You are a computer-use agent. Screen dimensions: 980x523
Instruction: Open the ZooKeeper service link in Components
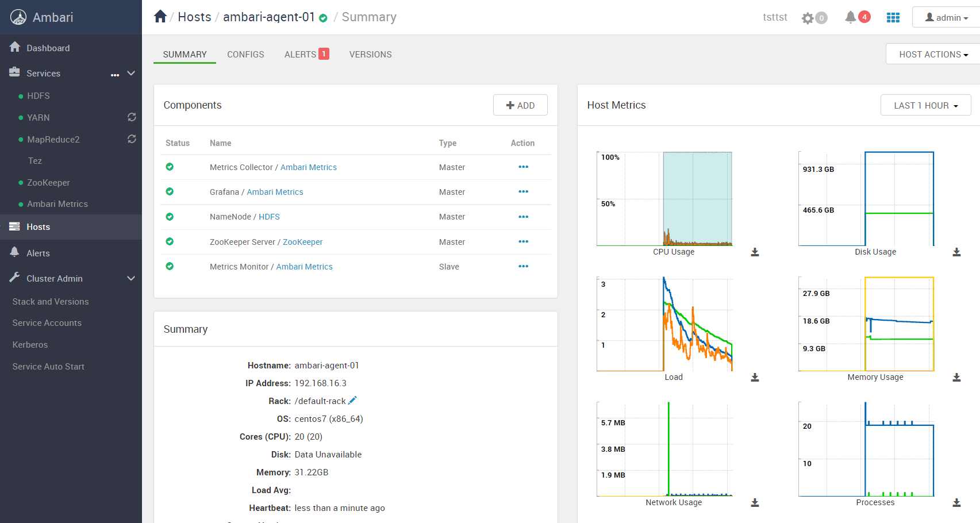click(x=302, y=242)
